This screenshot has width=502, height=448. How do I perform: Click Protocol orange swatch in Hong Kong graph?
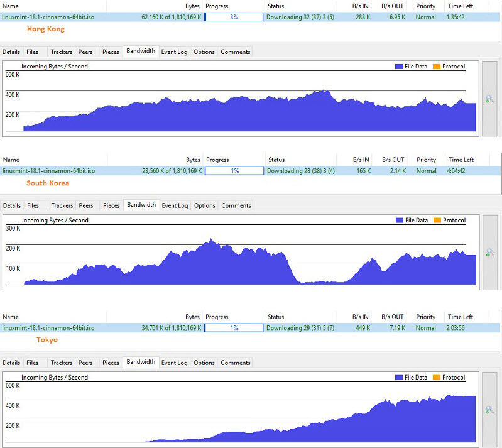[x=437, y=67]
